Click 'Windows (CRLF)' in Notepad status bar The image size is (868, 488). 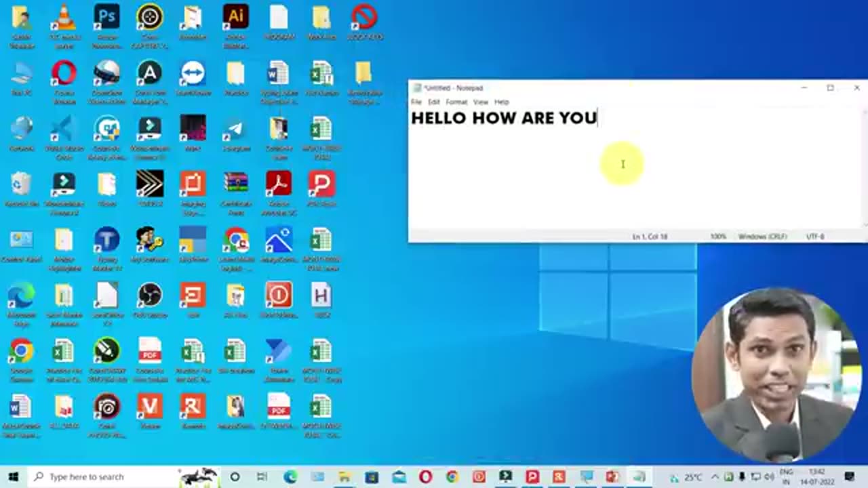point(762,237)
